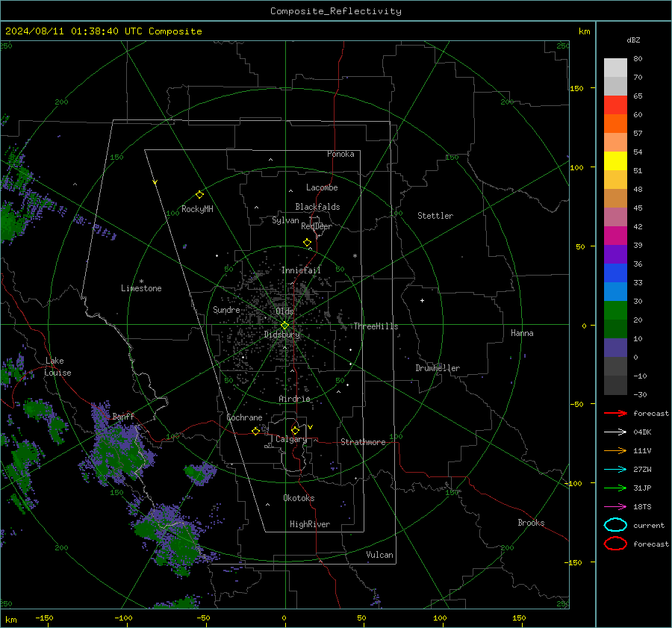This screenshot has height=628, width=672.
Task: Click the current label beside the cyan ellipse
Action: [649, 525]
